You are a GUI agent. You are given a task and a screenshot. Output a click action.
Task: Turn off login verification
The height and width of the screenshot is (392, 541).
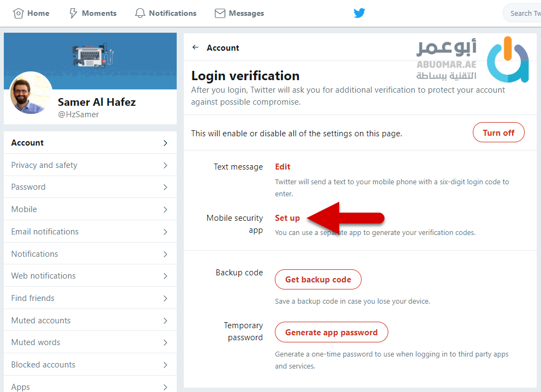(x=498, y=132)
